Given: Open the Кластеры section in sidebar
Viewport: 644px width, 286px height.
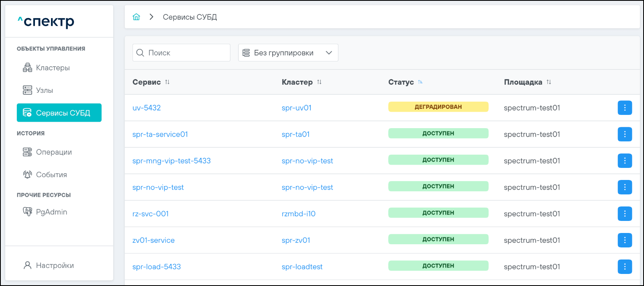Looking at the screenshot, I should (53, 68).
